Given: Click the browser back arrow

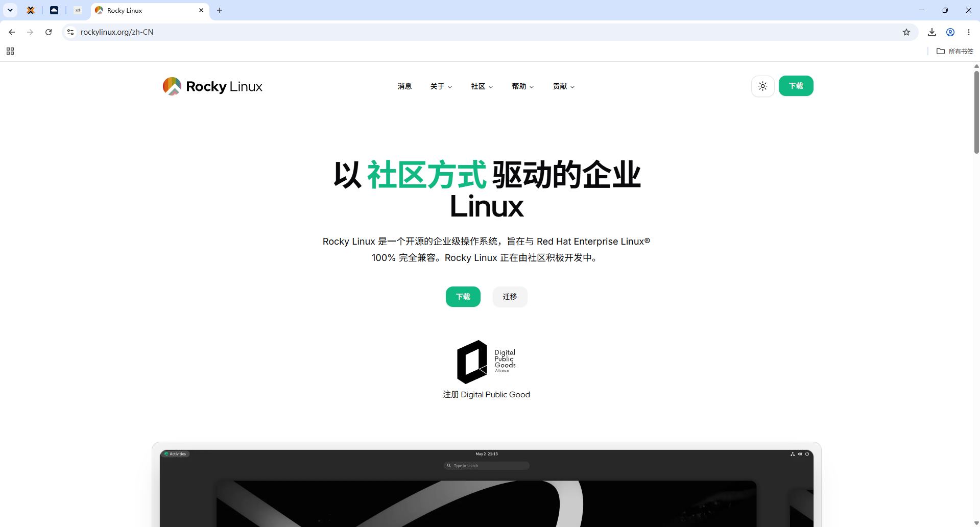Looking at the screenshot, I should [x=12, y=32].
